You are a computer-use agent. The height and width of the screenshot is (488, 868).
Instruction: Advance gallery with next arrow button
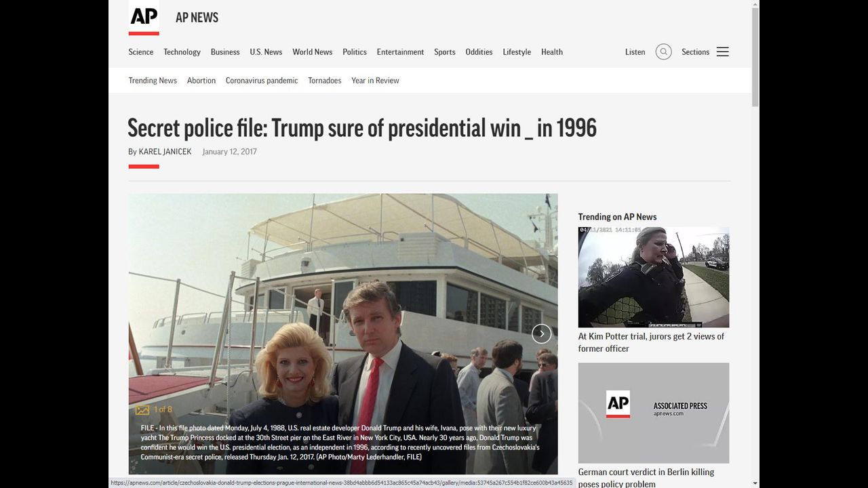tap(541, 333)
